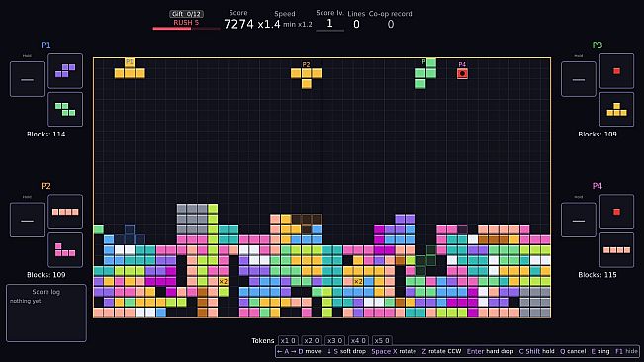Screen dimensions: 644x362
Task: Select P2's pink I-piece next preview
Action: [65, 212]
